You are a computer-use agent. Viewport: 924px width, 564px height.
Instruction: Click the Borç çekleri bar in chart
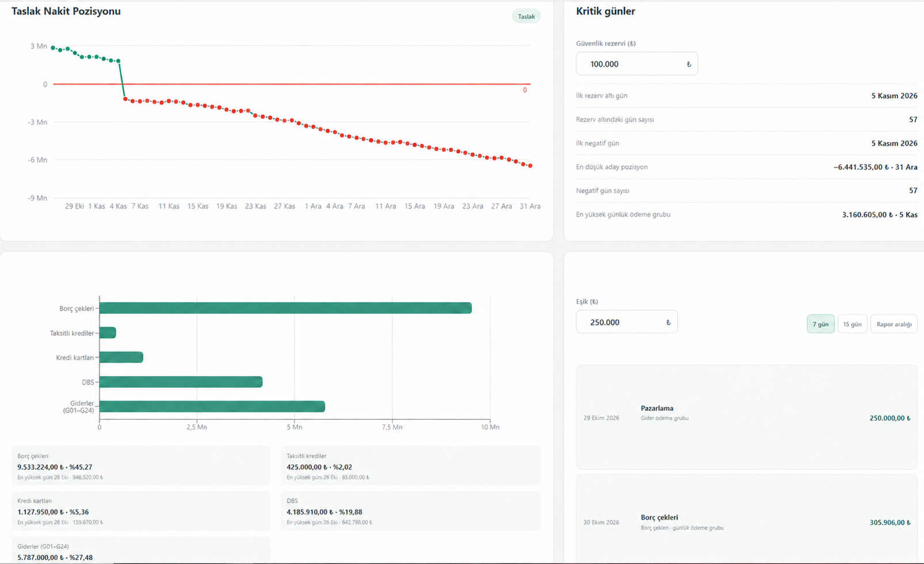pyautogui.click(x=286, y=308)
